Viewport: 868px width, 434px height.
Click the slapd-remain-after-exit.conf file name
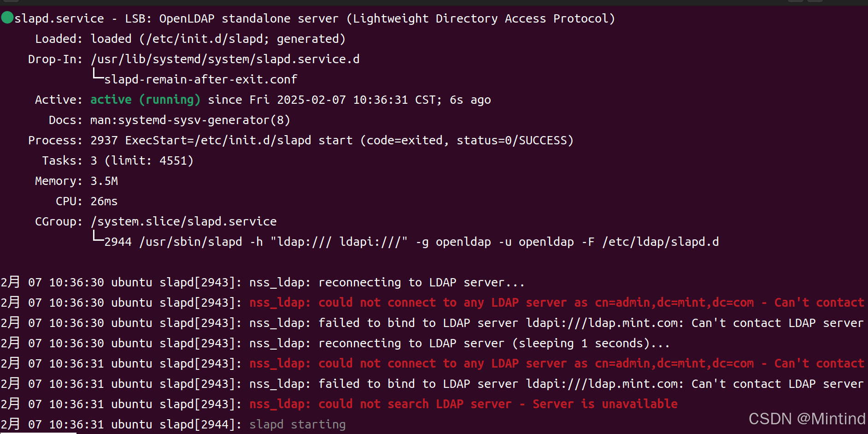coord(200,79)
